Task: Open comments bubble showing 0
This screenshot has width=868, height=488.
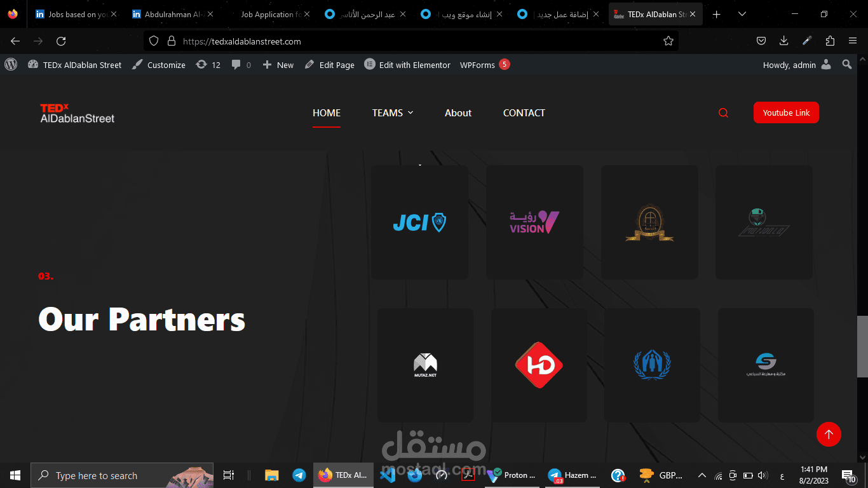Action: click(241, 65)
